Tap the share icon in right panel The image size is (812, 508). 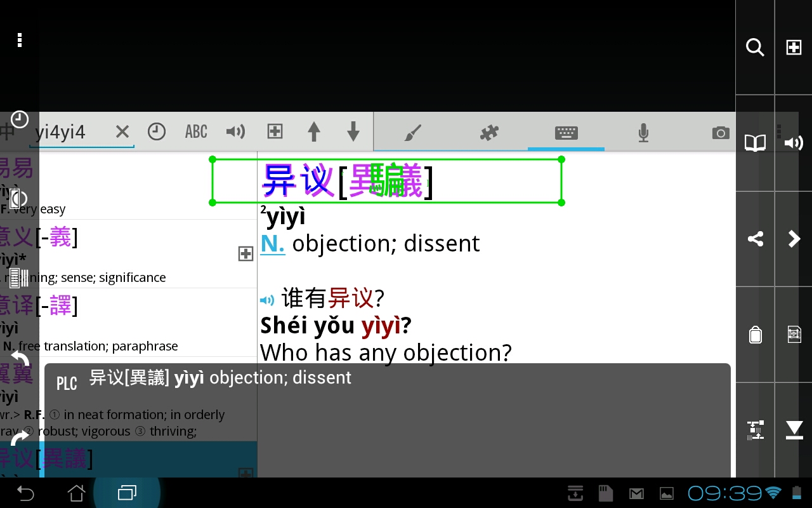755,239
